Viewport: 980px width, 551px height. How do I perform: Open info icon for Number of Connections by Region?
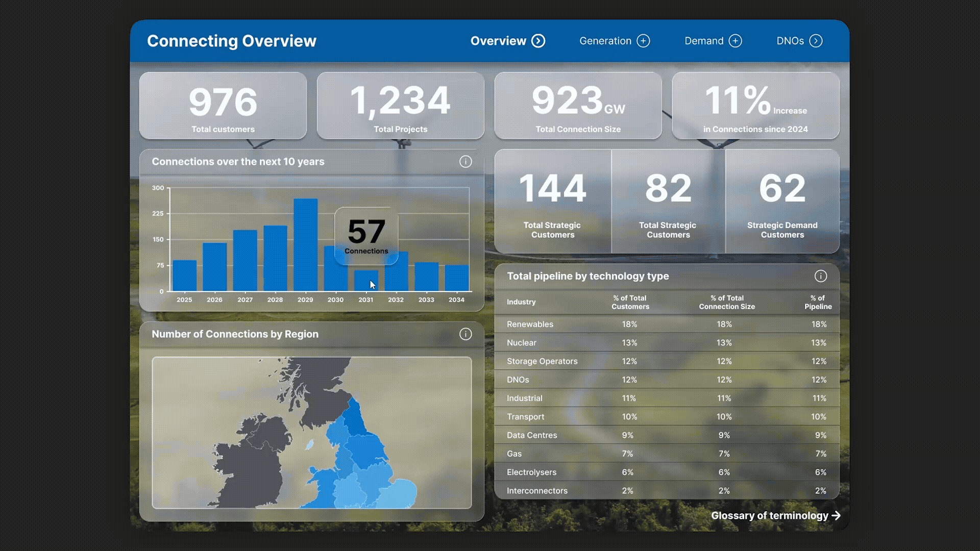coord(465,334)
